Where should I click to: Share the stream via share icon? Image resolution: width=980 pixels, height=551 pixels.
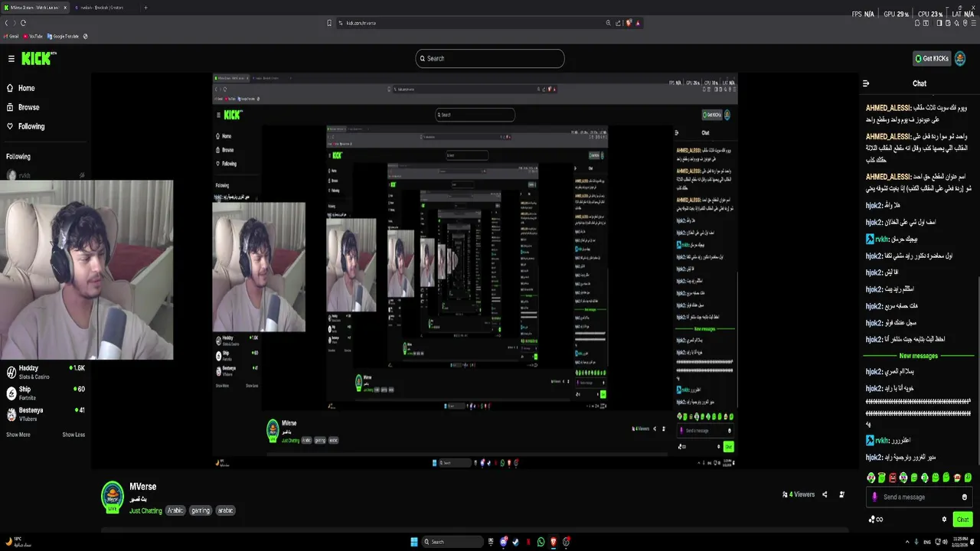(825, 494)
